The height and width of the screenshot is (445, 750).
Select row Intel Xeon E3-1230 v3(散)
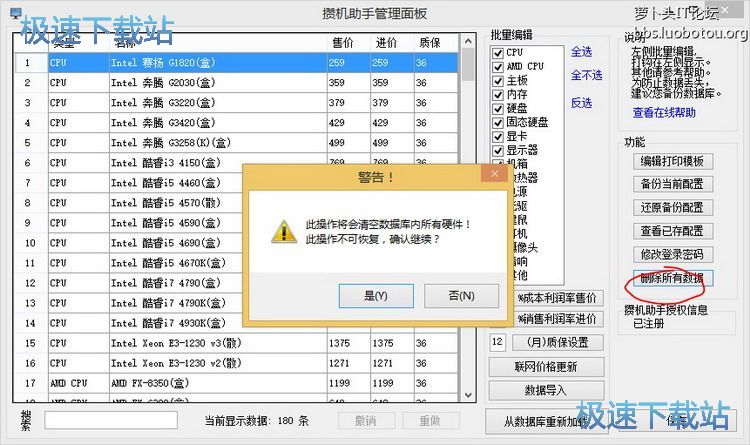click(x=236, y=344)
